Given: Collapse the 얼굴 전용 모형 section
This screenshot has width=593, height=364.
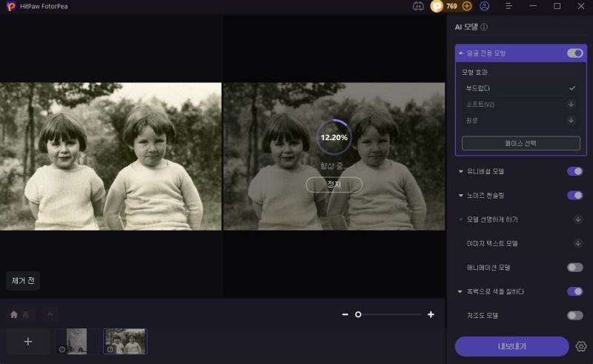Looking at the screenshot, I should tap(461, 53).
